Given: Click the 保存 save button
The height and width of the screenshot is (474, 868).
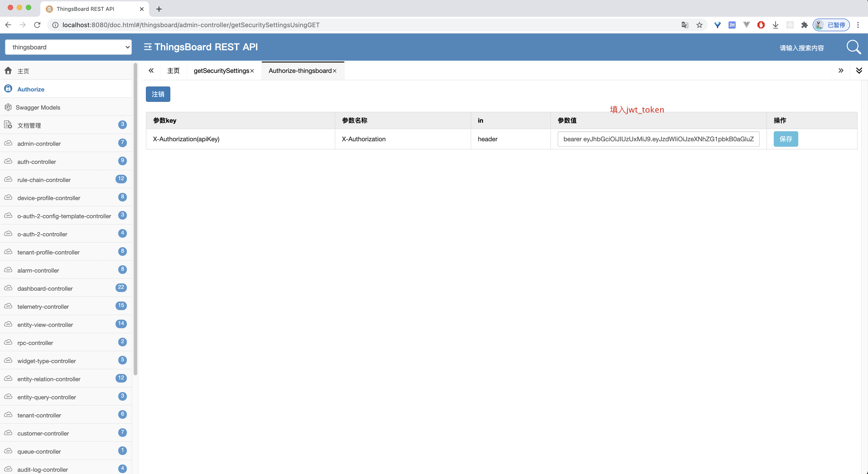Looking at the screenshot, I should click(x=786, y=139).
